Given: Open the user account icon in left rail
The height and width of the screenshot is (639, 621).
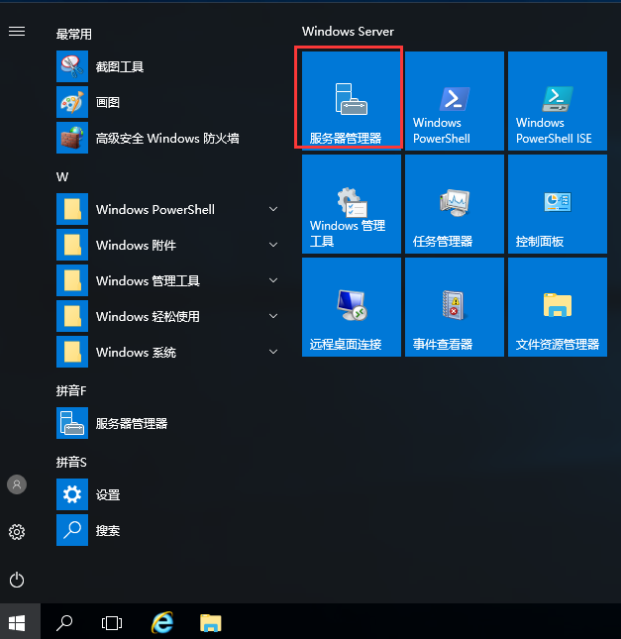Looking at the screenshot, I should (17, 485).
